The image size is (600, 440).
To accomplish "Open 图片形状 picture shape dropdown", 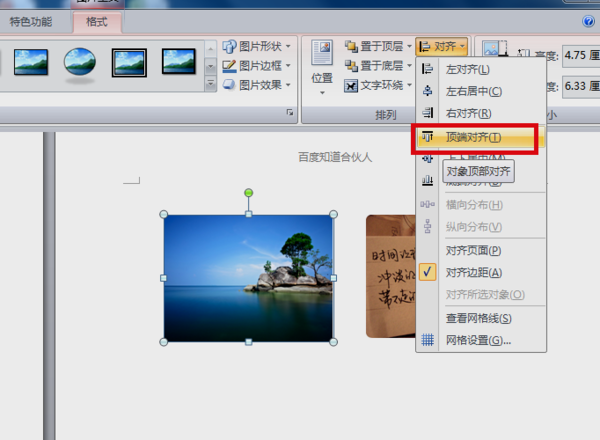I will point(288,47).
